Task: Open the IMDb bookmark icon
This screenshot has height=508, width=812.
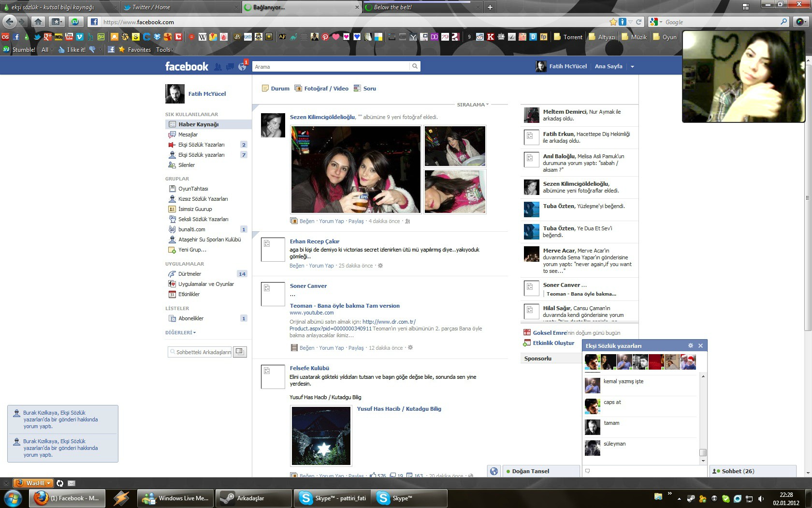Action: pos(58,37)
